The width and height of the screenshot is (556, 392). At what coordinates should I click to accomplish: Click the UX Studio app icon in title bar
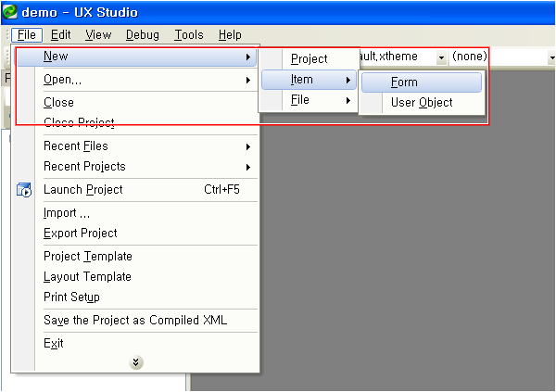(9, 12)
